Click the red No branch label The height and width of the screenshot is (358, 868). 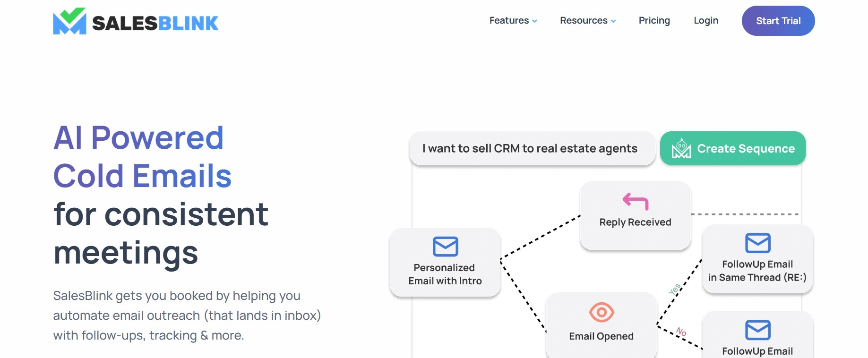point(681,332)
